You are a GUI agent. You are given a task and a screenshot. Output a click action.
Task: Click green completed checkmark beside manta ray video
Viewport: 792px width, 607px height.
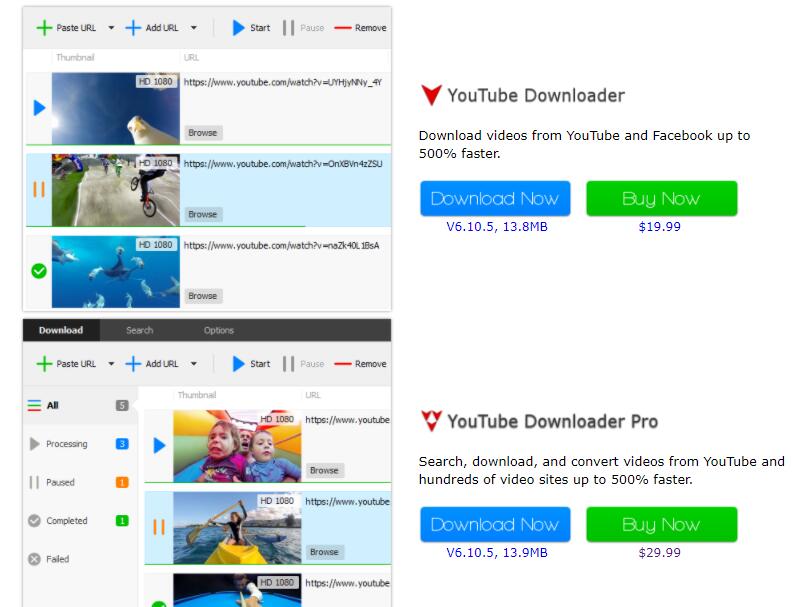pos(39,271)
